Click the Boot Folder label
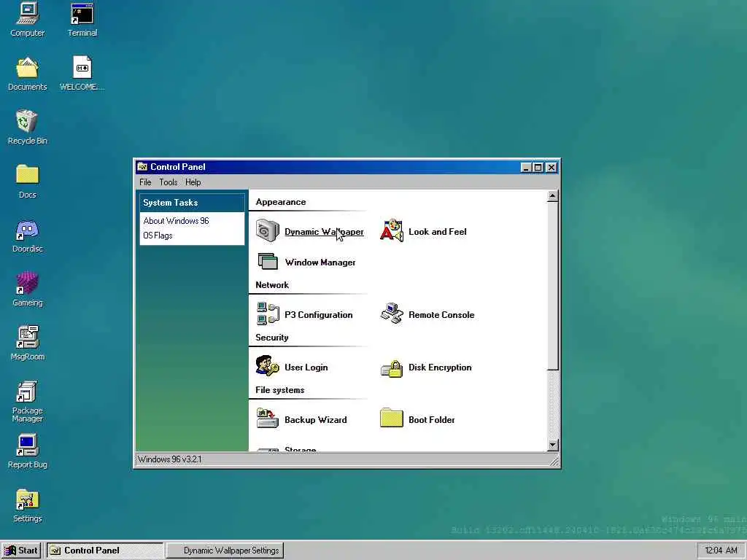The width and height of the screenshot is (747, 560). coord(431,419)
